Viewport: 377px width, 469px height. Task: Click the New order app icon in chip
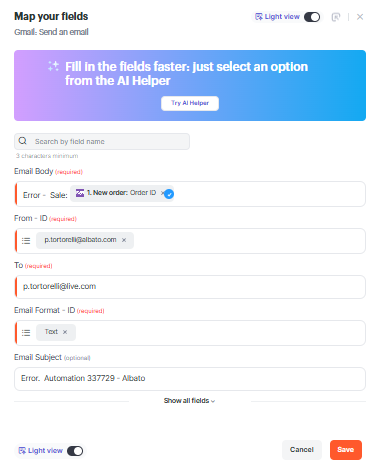[x=80, y=193]
